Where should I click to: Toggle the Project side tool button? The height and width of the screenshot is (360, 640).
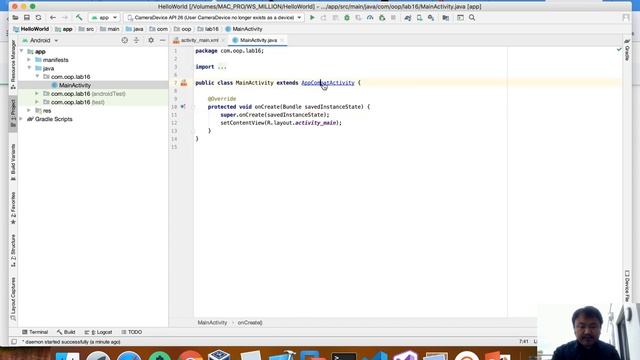tap(13, 113)
